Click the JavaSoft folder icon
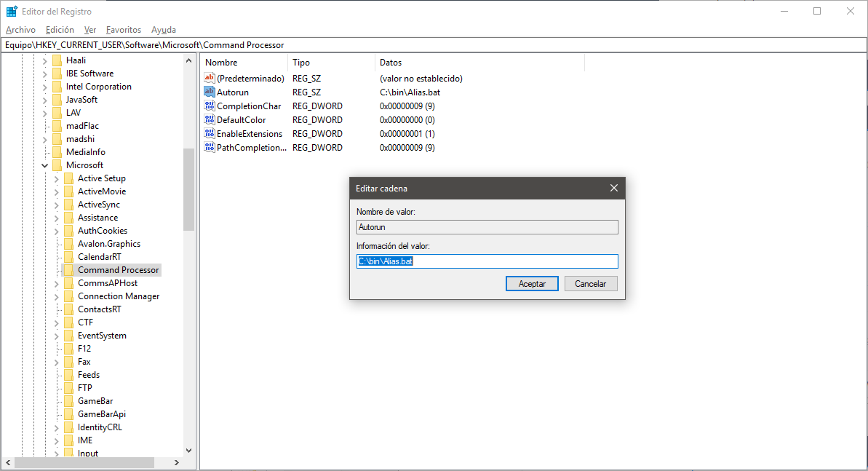The height and width of the screenshot is (471, 868). [x=57, y=100]
